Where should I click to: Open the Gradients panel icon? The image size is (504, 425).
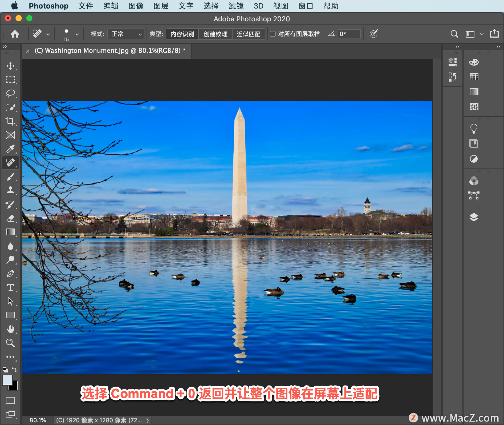pos(474,92)
